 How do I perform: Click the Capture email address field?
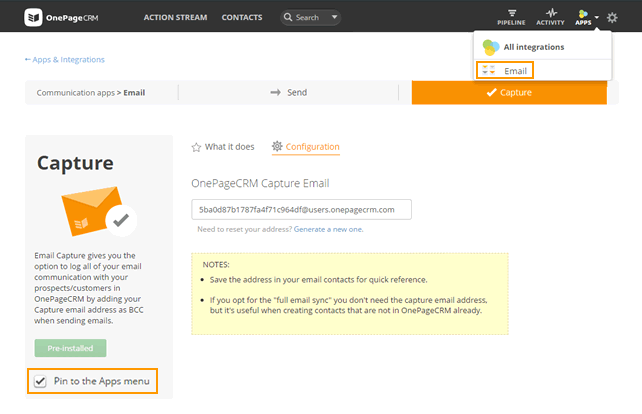click(301, 210)
